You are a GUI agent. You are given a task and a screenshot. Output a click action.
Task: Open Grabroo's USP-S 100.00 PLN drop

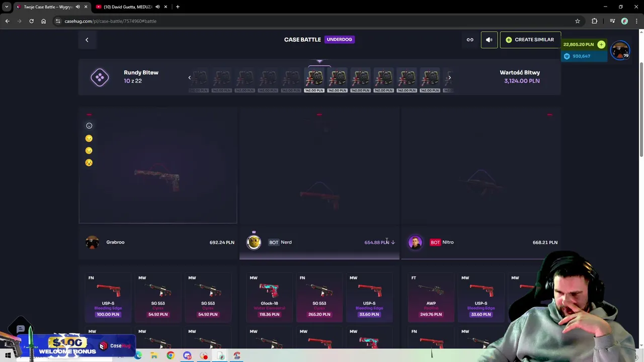108,297
